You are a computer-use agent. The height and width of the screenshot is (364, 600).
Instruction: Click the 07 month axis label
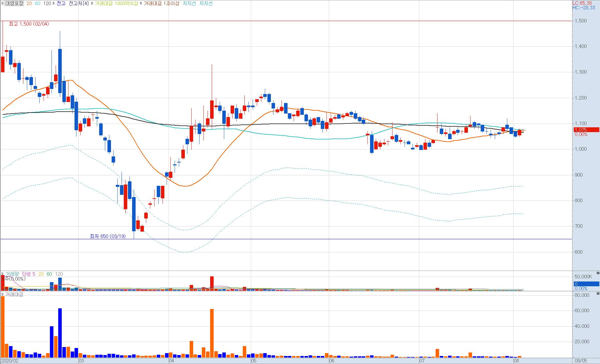point(422,361)
